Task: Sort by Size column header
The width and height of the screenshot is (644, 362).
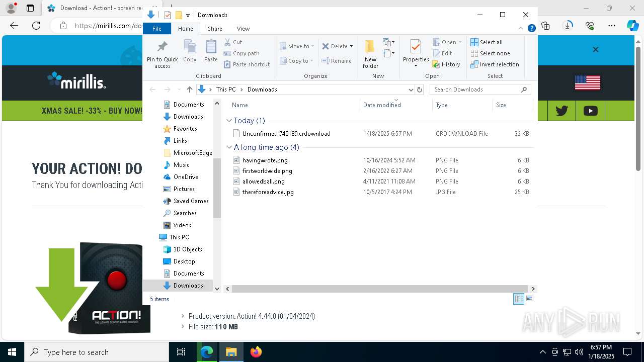Action: click(512, 105)
